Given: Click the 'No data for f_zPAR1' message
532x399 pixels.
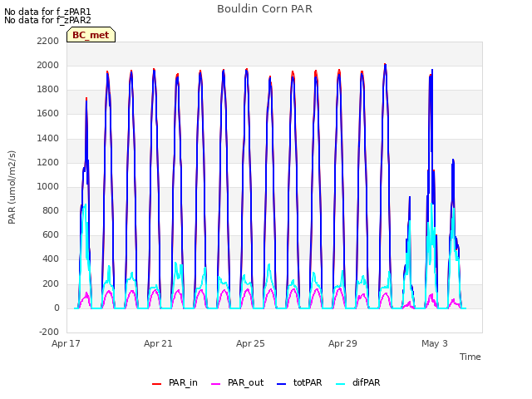Looking at the screenshot, I should coord(47,12).
